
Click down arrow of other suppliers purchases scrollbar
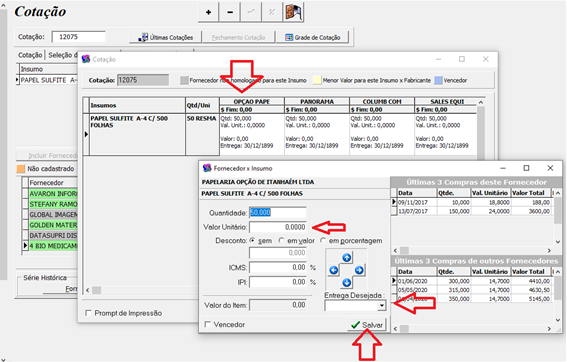point(558,320)
